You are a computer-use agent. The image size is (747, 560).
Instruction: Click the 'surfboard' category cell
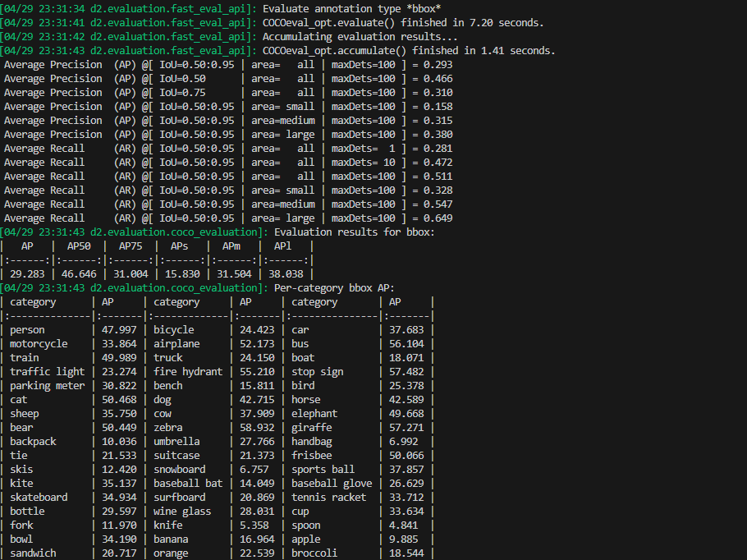pos(180,497)
